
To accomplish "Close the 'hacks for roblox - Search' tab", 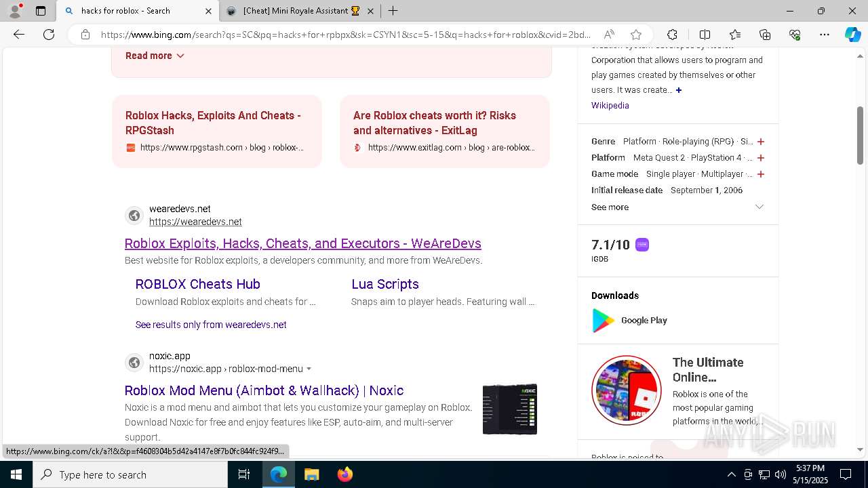I will click(x=208, y=11).
